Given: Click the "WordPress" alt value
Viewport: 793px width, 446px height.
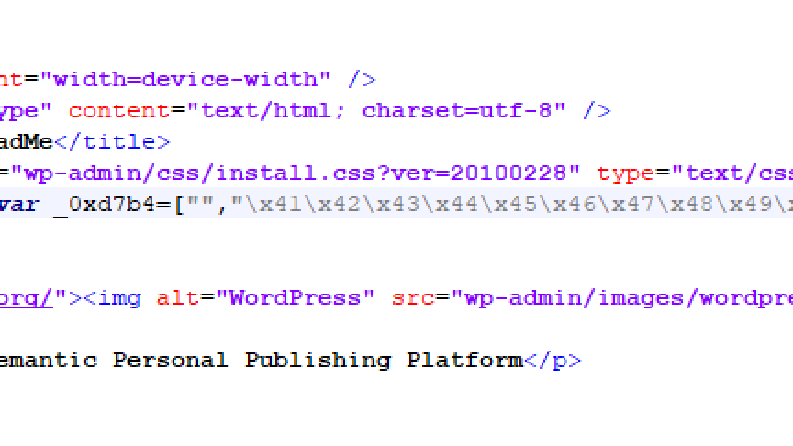Looking at the screenshot, I should (295, 298).
